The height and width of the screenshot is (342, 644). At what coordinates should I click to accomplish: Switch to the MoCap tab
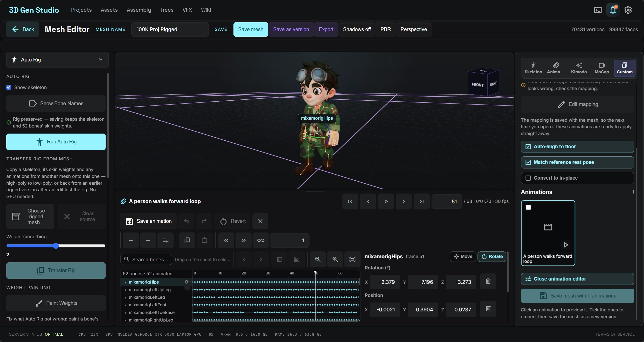(602, 68)
